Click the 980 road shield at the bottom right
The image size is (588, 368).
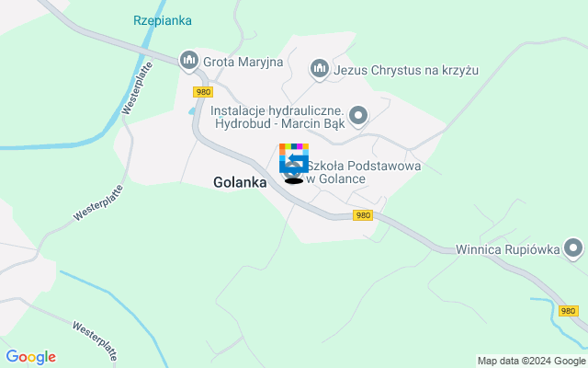tap(569, 311)
